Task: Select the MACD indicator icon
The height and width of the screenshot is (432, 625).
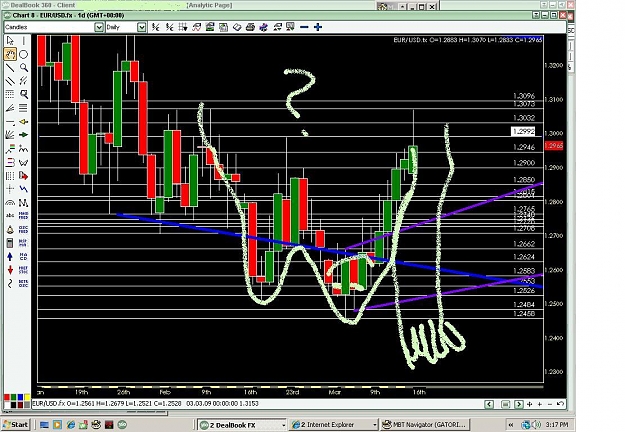Action: point(24,256)
